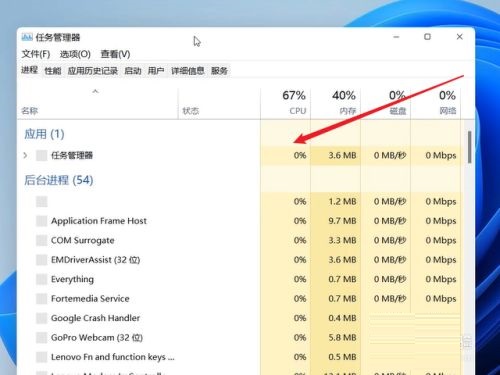Click the 0.4 MB memory value
The height and width of the screenshot is (375, 500).
[x=342, y=318]
